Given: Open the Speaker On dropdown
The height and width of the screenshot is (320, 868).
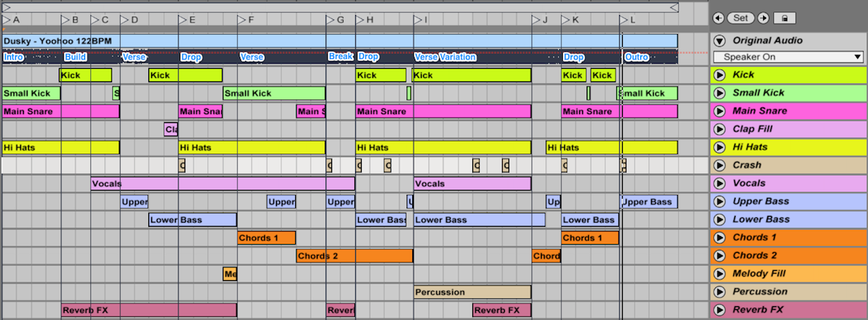Looking at the screenshot, I should pyautogui.click(x=788, y=57).
